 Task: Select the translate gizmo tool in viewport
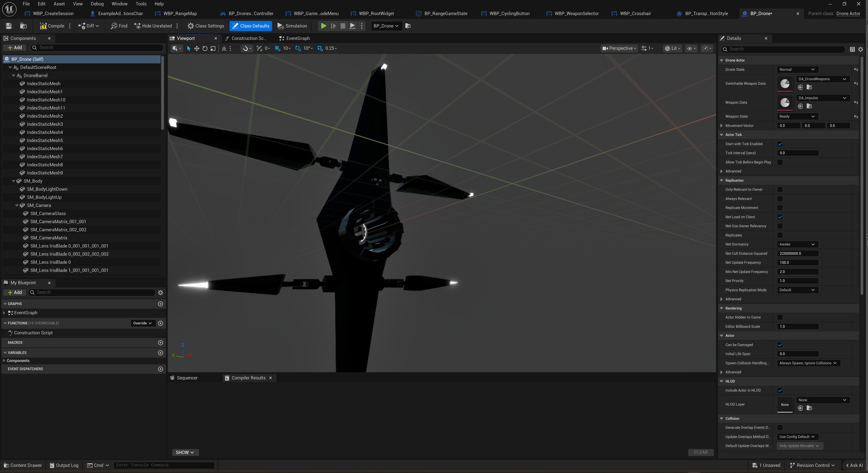point(197,48)
